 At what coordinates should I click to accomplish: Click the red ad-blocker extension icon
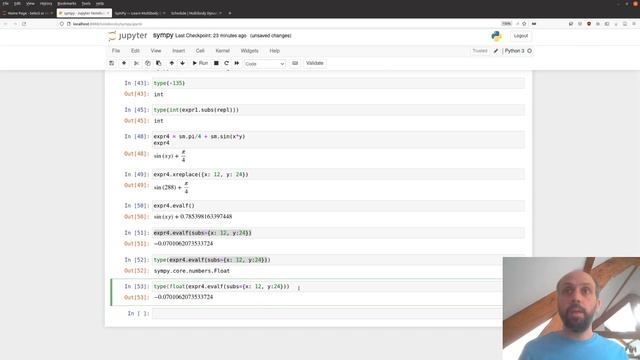click(x=589, y=24)
